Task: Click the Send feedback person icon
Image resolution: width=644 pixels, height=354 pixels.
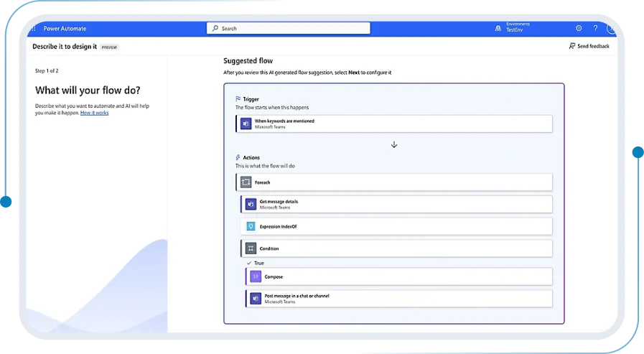Action: pos(571,46)
